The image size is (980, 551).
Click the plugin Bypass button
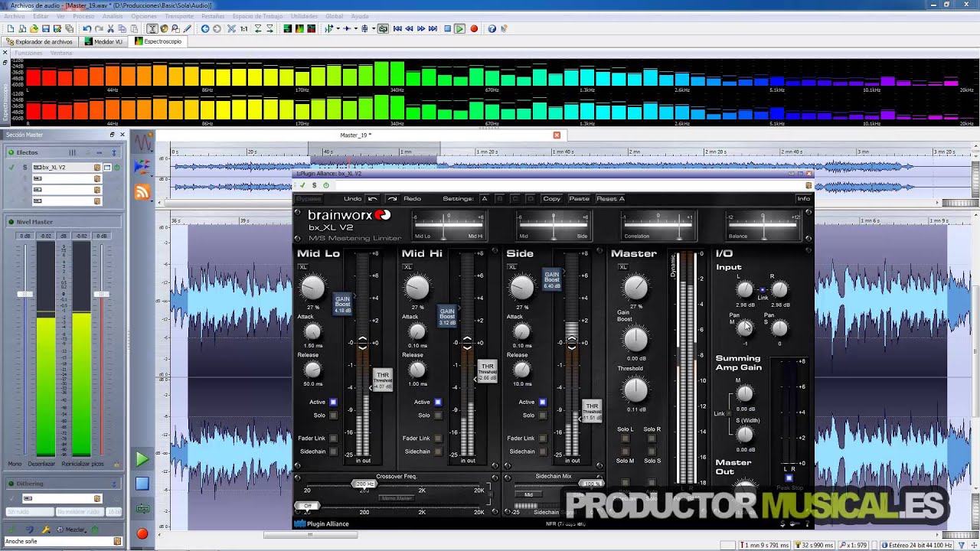(x=309, y=198)
